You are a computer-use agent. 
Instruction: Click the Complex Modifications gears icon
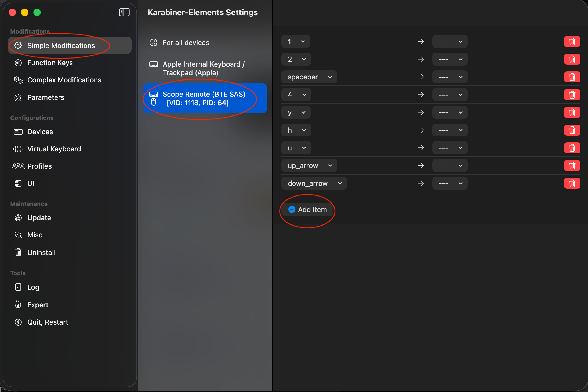click(18, 80)
